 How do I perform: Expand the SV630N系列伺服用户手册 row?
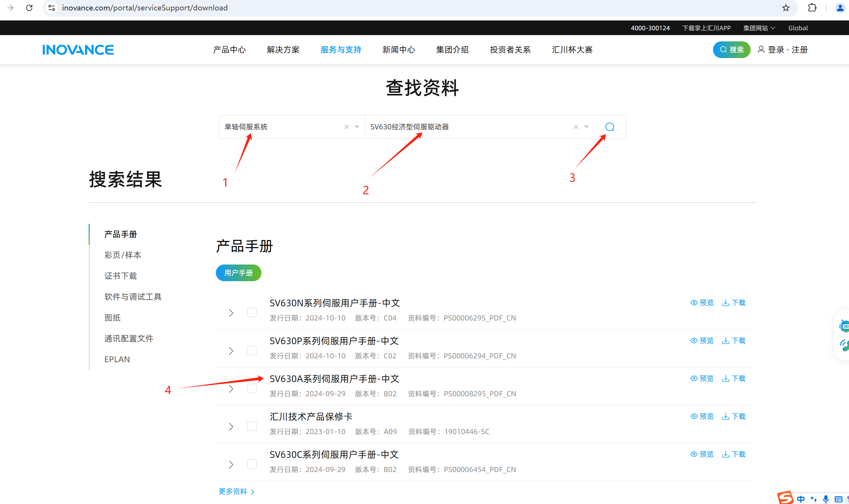pos(231,313)
